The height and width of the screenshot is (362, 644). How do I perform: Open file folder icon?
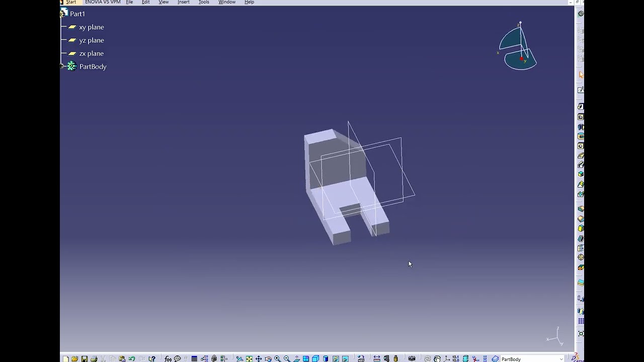(74, 358)
